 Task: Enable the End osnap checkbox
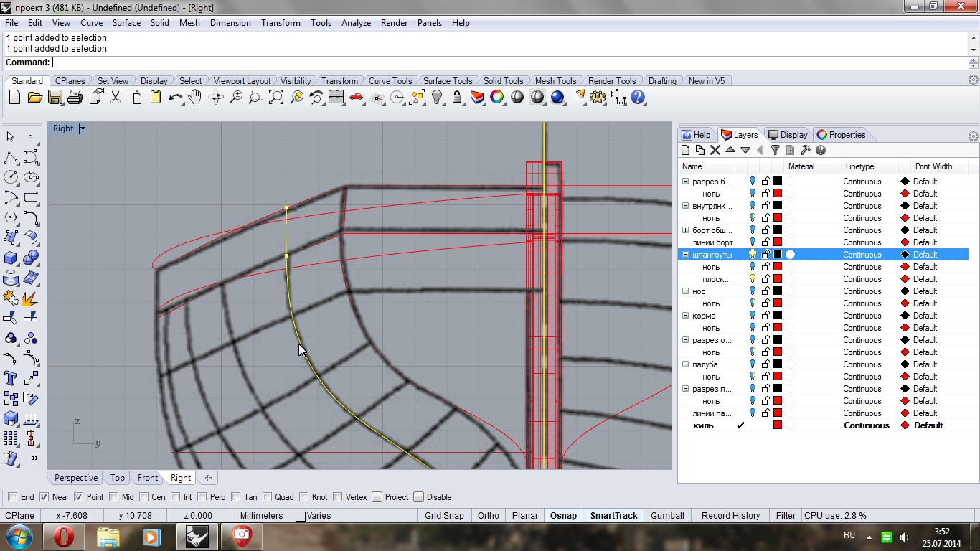pyautogui.click(x=13, y=497)
